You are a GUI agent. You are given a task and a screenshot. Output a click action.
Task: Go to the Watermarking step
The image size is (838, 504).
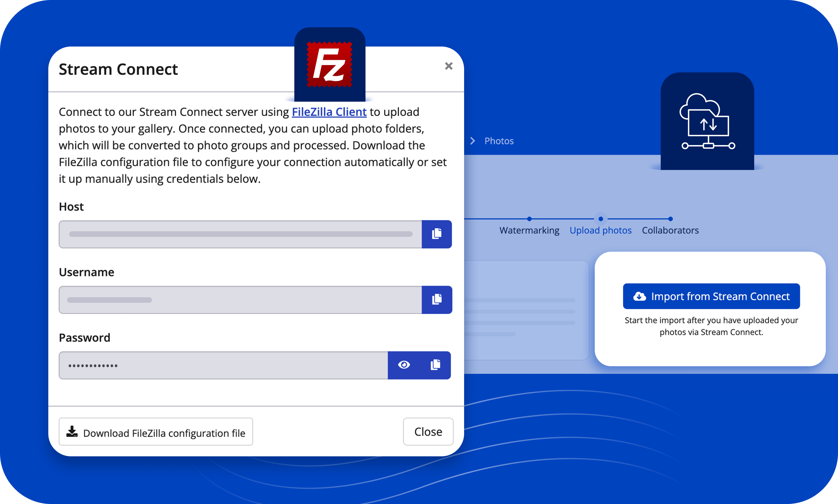529,230
